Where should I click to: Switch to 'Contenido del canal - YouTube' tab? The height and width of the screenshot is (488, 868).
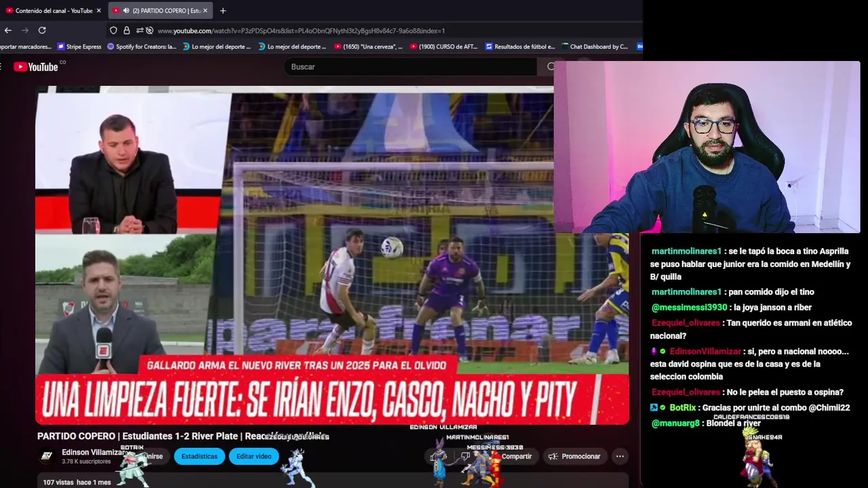click(53, 11)
